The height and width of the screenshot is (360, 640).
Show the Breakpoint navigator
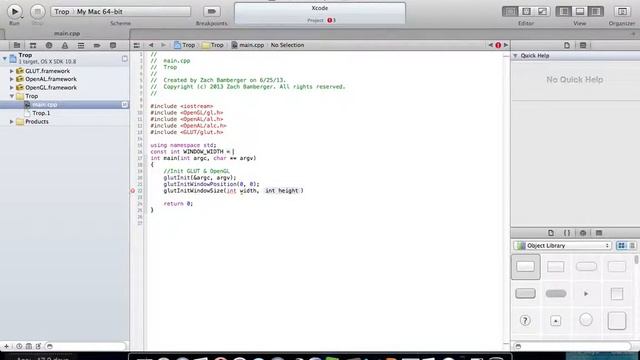(x=97, y=45)
